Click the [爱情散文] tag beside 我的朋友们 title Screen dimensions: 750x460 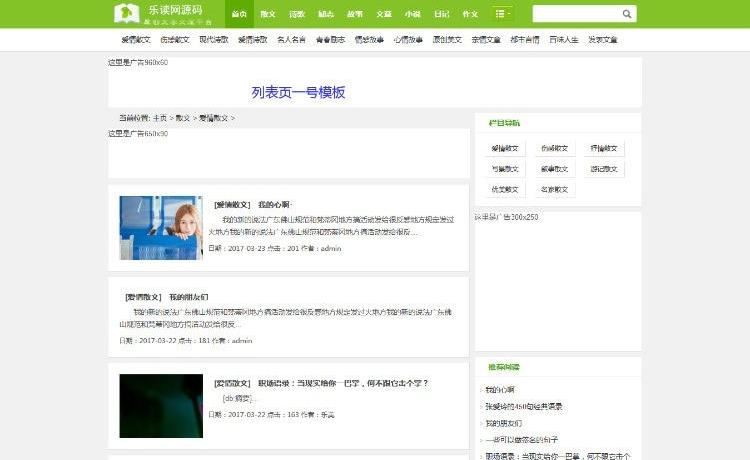(143, 297)
